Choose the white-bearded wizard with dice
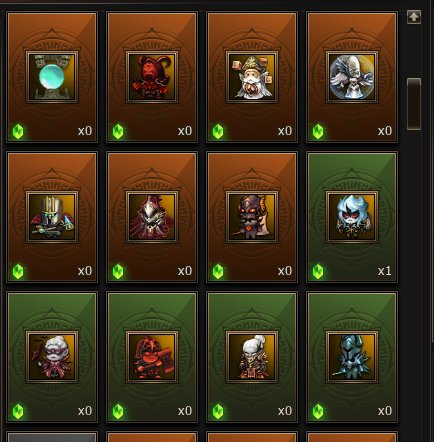The image size is (434, 442). pos(252,77)
